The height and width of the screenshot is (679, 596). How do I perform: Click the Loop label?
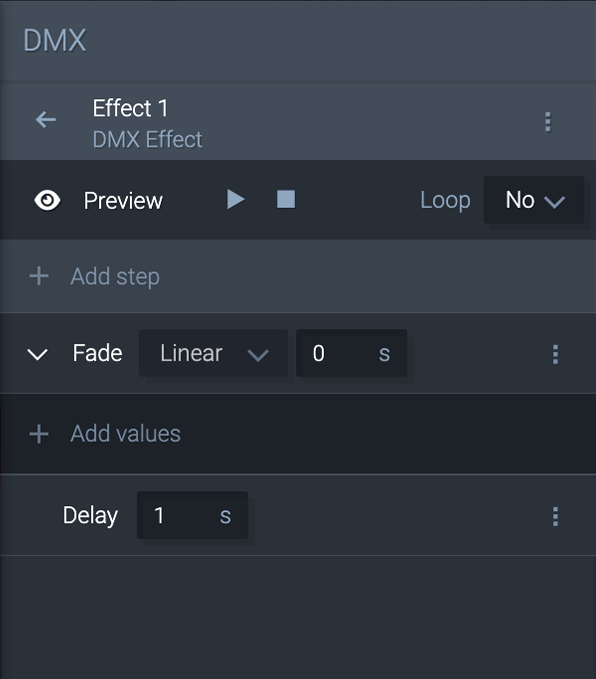click(x=445, y=200)
